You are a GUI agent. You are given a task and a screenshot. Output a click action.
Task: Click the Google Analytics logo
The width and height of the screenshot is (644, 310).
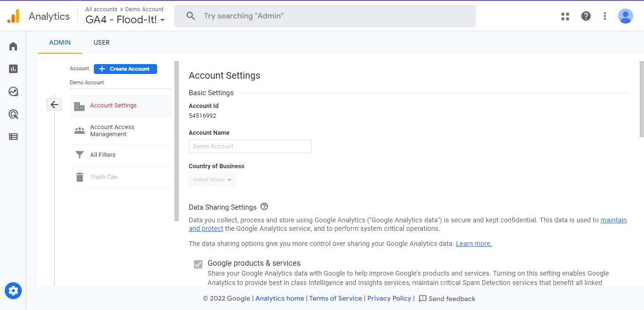tap(13, 16)
